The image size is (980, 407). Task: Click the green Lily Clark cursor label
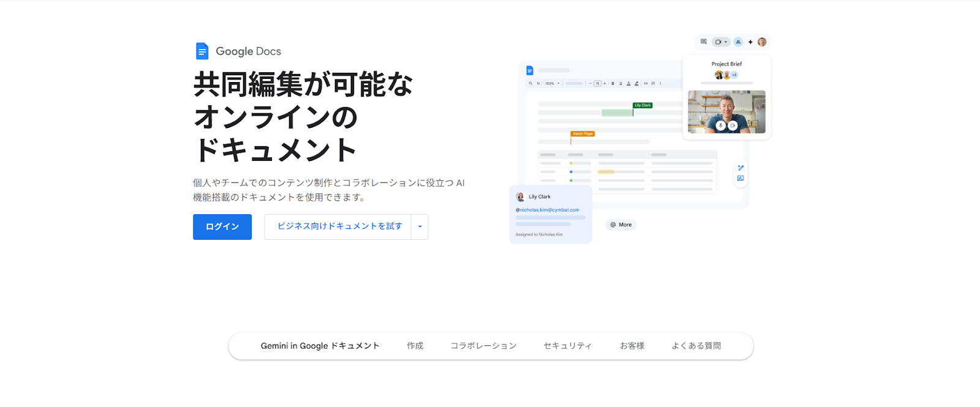[643, 105]
